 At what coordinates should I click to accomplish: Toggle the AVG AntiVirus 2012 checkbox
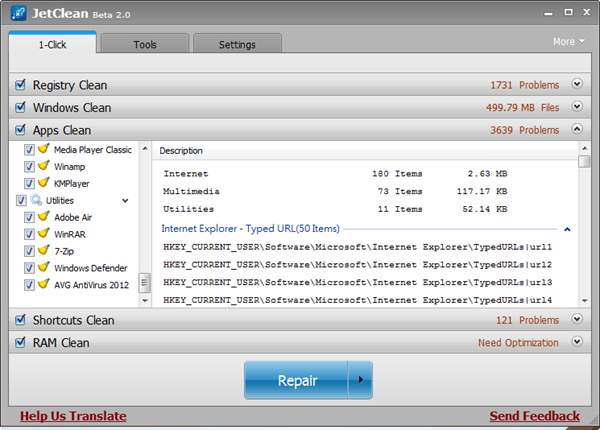(x=29, y=285)
